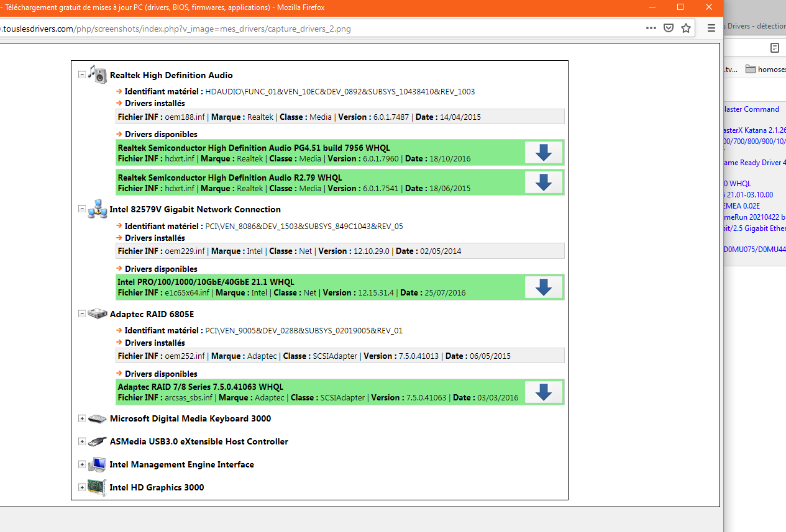
Task: Click the 'Intel HD Graphics 3000' device name
Action: click(157, 488)
